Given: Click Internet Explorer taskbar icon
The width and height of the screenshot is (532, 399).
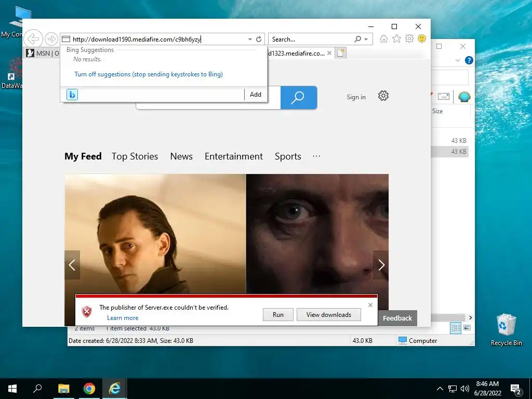Looking at the screenshot, I should pyautogui.click(x=115, y=389).
